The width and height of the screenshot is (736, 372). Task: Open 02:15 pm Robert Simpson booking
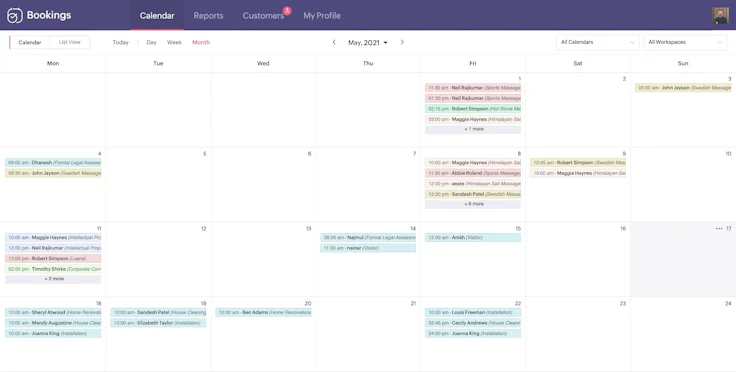click(473, 109)
